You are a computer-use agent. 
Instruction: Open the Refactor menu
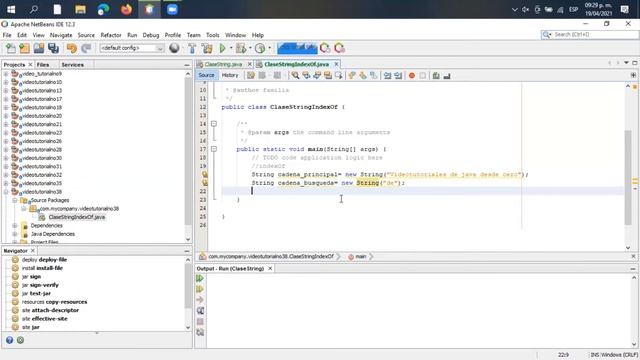coord(111,35)
